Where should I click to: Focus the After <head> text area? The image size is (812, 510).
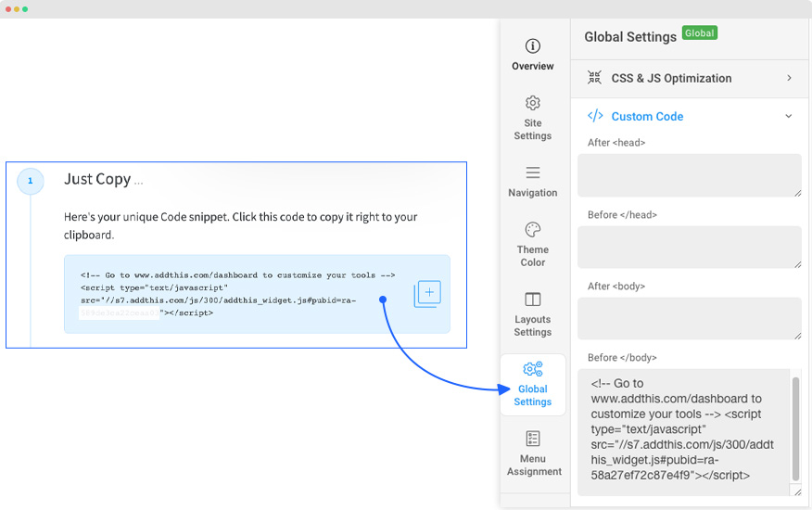pos(690,175)
